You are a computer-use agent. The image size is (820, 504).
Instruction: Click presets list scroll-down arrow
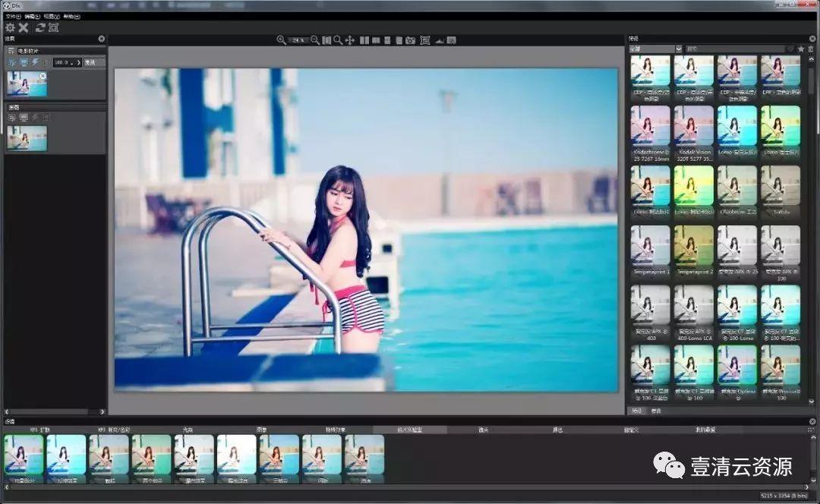[x=812, y=402]
